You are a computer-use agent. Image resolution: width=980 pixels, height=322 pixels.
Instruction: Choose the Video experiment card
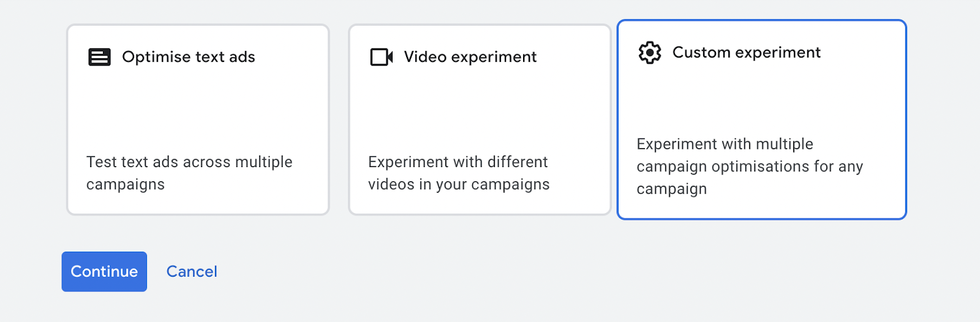tap(480, 119)
